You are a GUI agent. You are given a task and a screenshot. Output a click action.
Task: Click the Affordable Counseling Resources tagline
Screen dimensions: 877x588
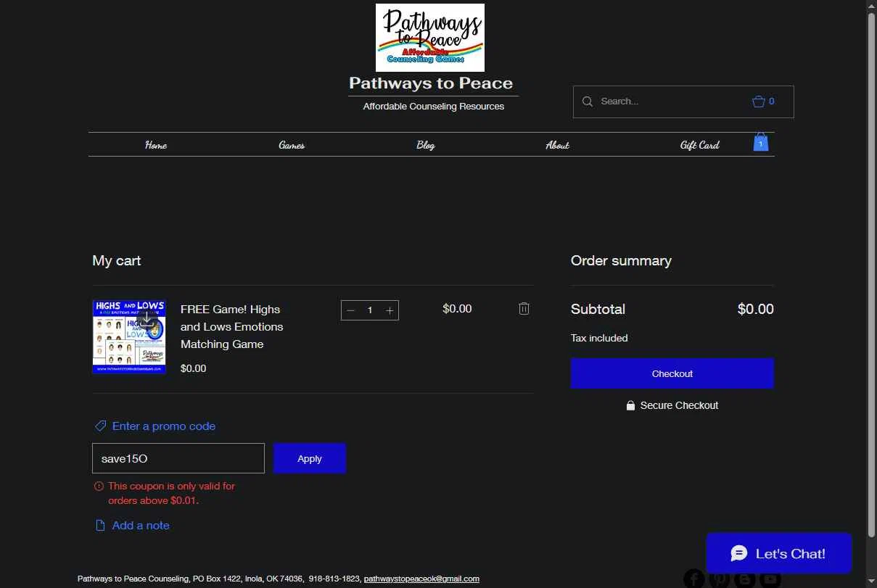(434, 106)
